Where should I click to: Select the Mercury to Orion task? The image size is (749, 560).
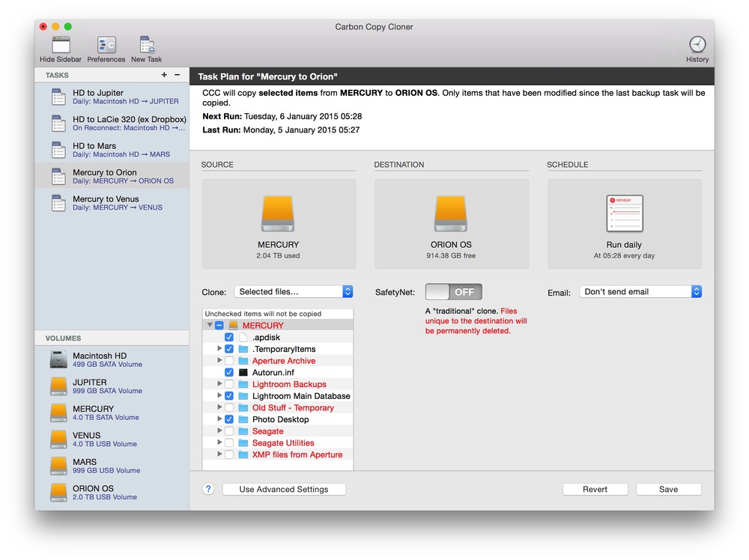click(112, 176)
